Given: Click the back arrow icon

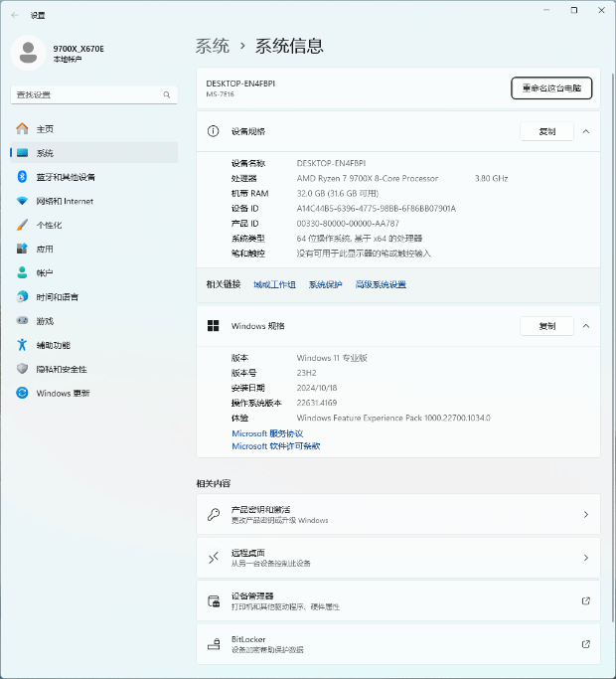Looking at the screenshot, I should point(15,15).
